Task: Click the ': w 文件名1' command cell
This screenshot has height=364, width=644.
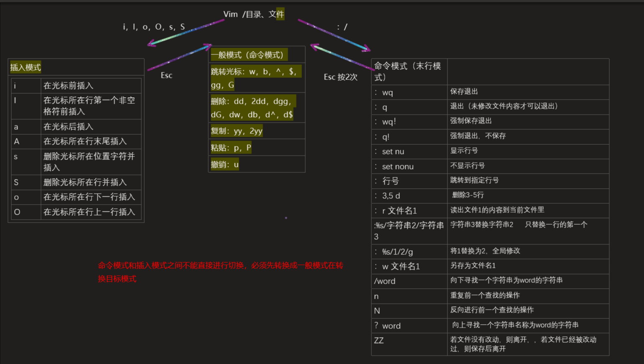Action: click(409, 267)
